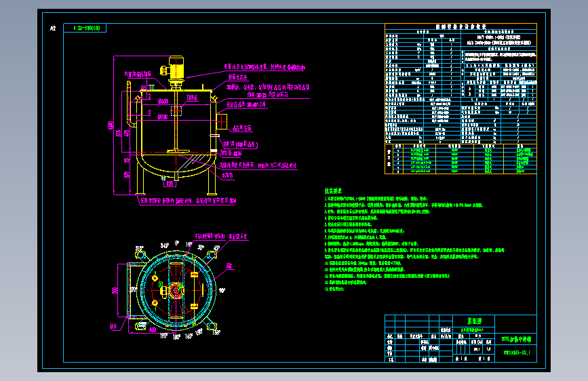The image size is (588, 381).
Task: Click the green 装配图 title block text
Action: point(474,321)
